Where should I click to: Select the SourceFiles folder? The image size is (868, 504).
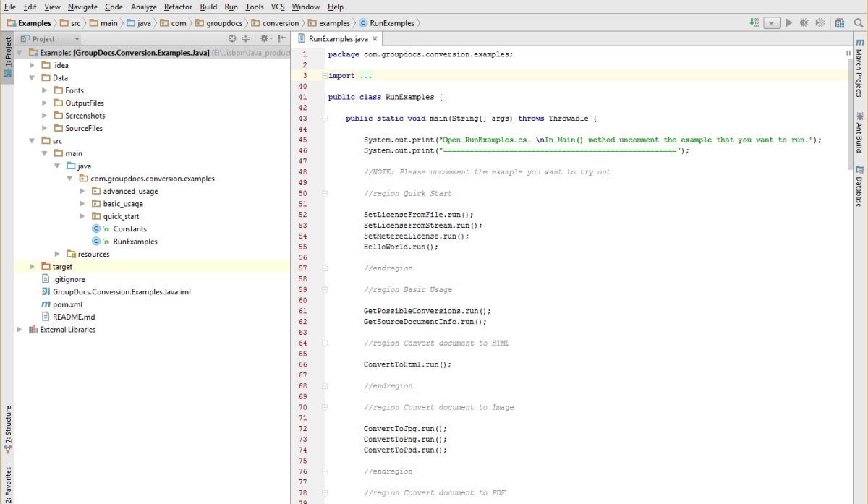pos(84,128)
